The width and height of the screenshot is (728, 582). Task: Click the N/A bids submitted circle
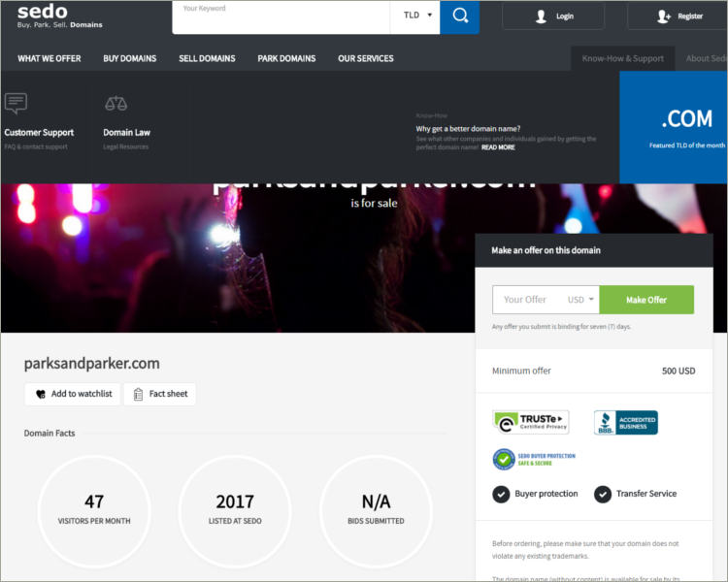pos(376,511)
